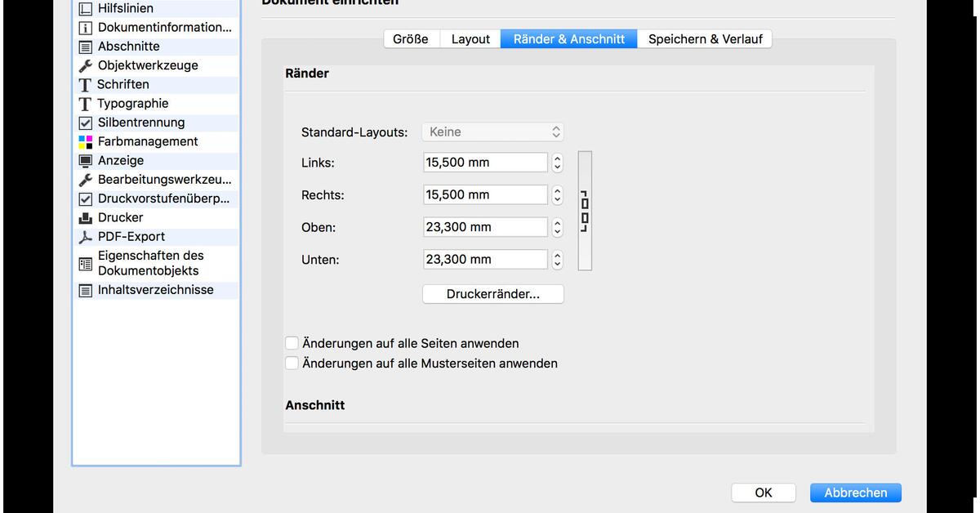The width and height of the screenshot is (980, 513).
Task: Open Abschnitte preferences in the sidebar
Action: coord(85,47)
